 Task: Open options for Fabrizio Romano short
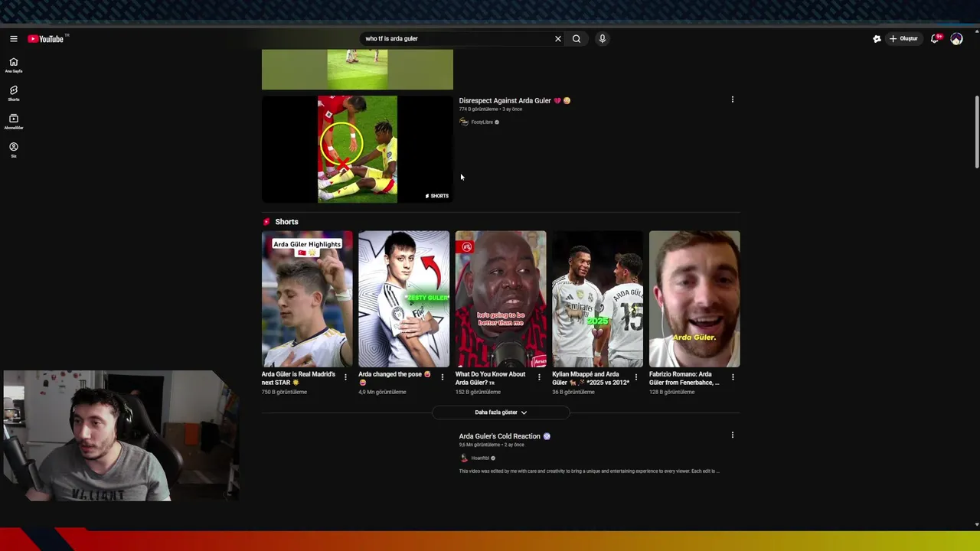pos(733,377)
